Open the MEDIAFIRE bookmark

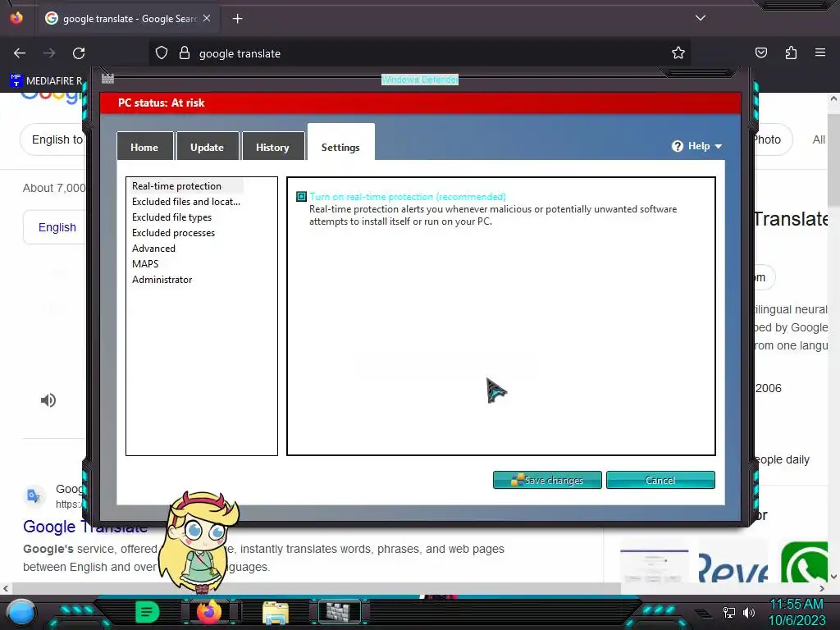pyautogui.click(x=47, y=80)
